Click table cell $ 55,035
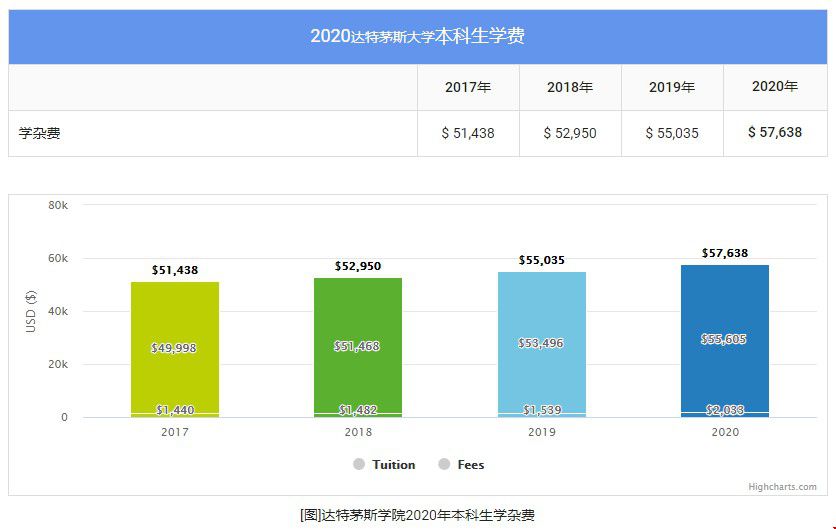Image resolution: width=836 pixels, height=529 pixels. coord(672,133)
